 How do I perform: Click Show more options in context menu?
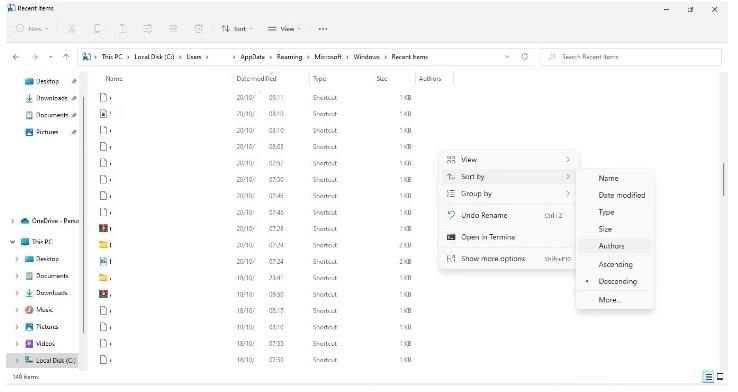[x=508, y=258]
